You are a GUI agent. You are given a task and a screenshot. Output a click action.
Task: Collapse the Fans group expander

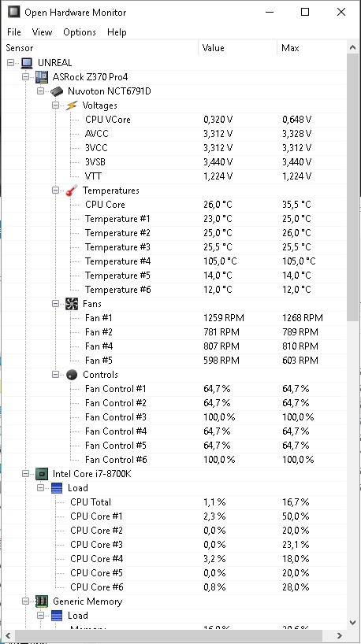click(56, 304)
